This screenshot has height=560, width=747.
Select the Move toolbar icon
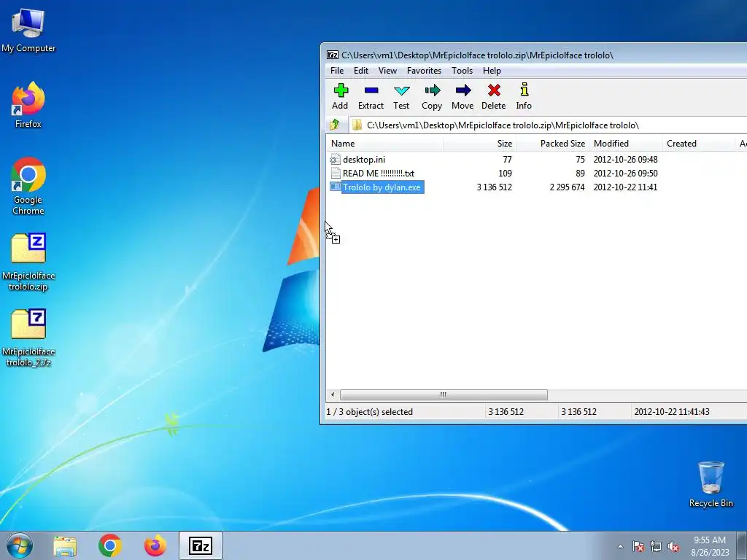pos(463,90)
